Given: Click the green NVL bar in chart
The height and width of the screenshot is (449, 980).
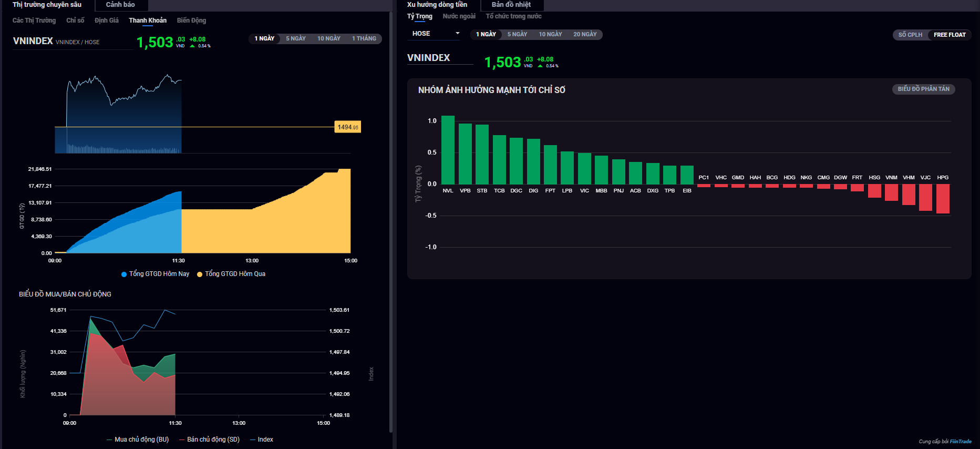Looking at the screenshot, I should point(448,150).
